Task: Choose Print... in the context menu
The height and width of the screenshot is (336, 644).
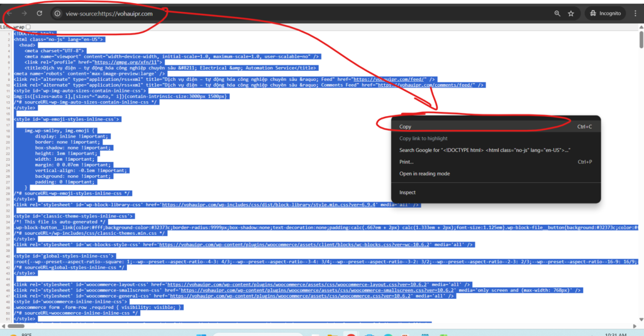Action: (406, 161)
